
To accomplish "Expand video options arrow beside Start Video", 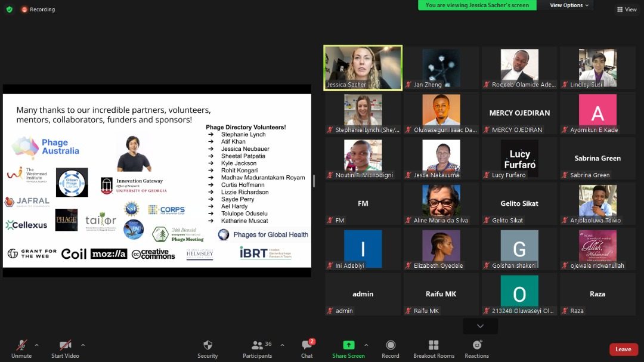I will (83, 345).
